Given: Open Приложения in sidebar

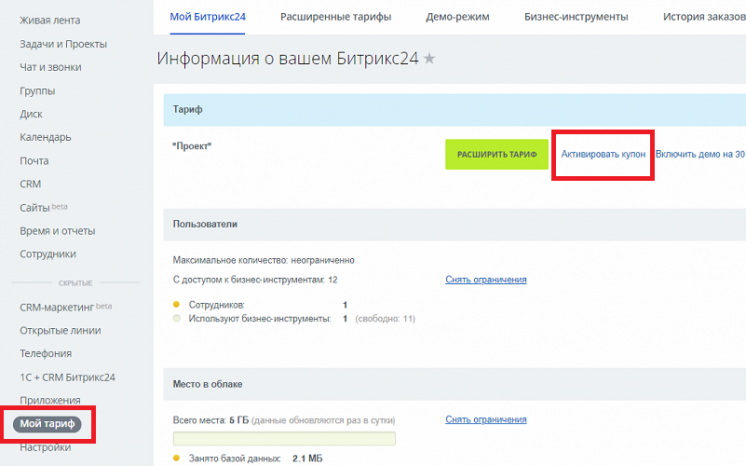Looking at the screenshot, I should coord(50,400).
